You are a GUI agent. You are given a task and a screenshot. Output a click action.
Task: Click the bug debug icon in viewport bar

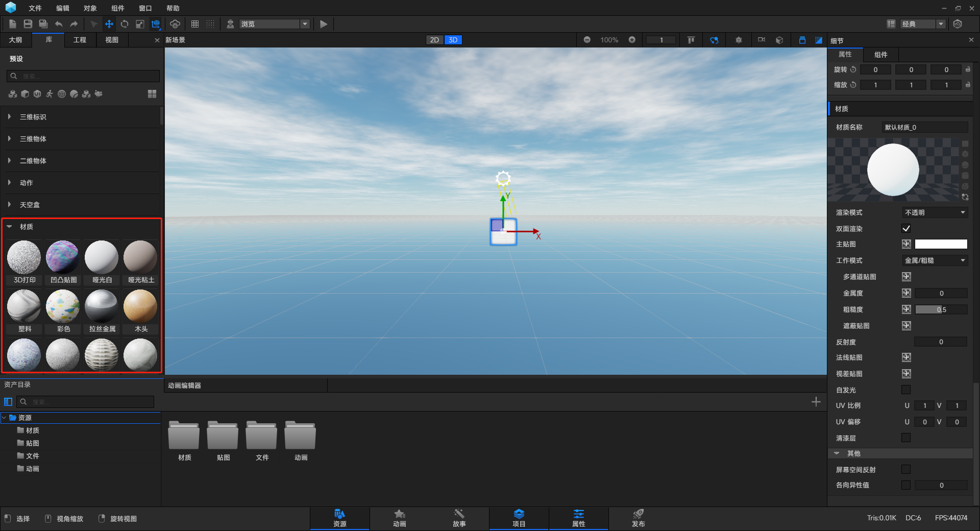pyautogui.click(x=739, y=40)
